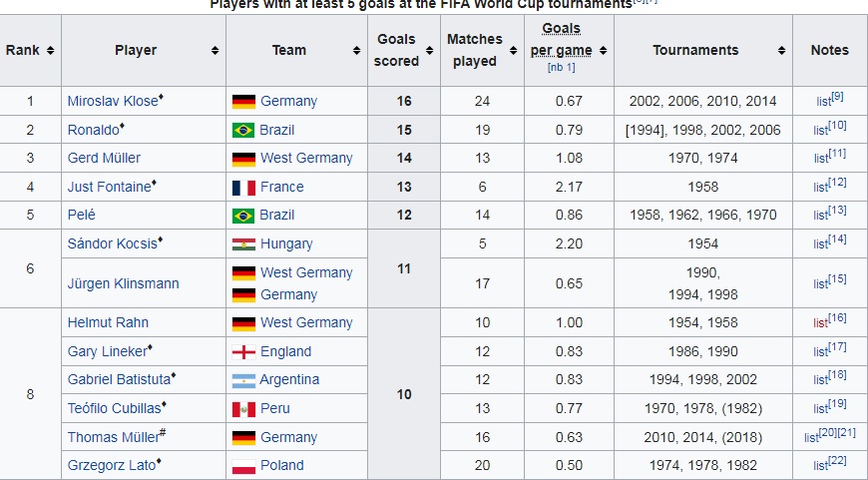Viewport: 868px width, 480px height.
Task: Click the Germany flag next to Klose
Action: tap(243, 101)
